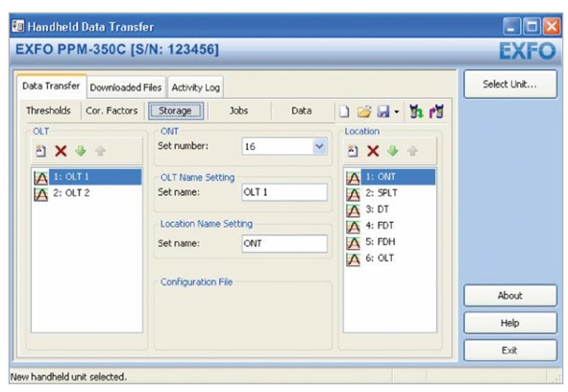The height and width of the screenshot is (392, 568).
Task: Delete selected Location with red X
Action: tap(373, 151)
